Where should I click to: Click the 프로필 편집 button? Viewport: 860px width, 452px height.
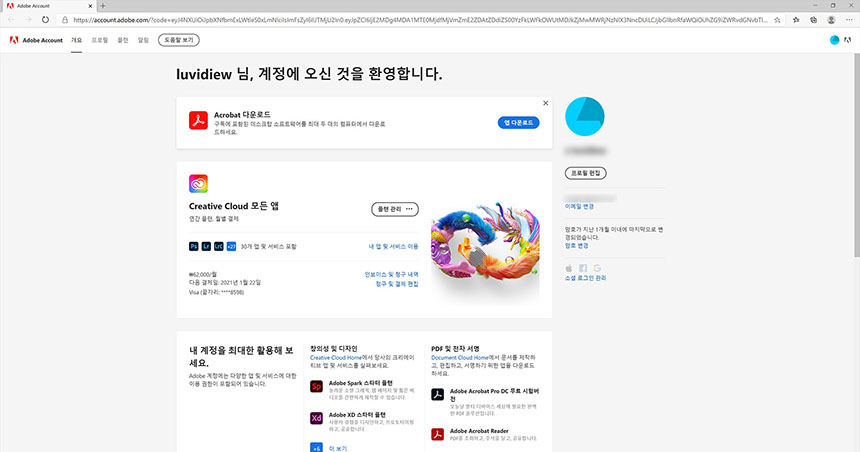coord(586,173)
